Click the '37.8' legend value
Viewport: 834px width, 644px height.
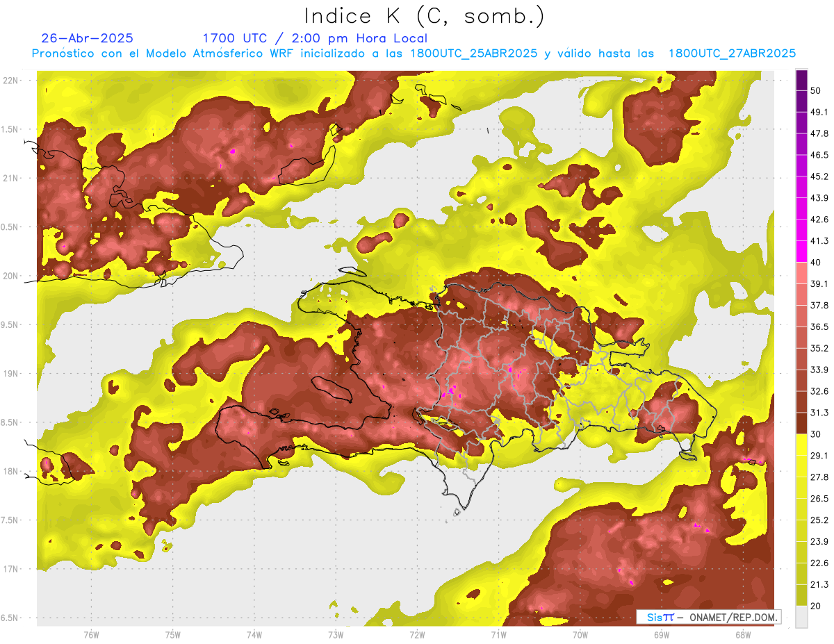pos(819,305)
